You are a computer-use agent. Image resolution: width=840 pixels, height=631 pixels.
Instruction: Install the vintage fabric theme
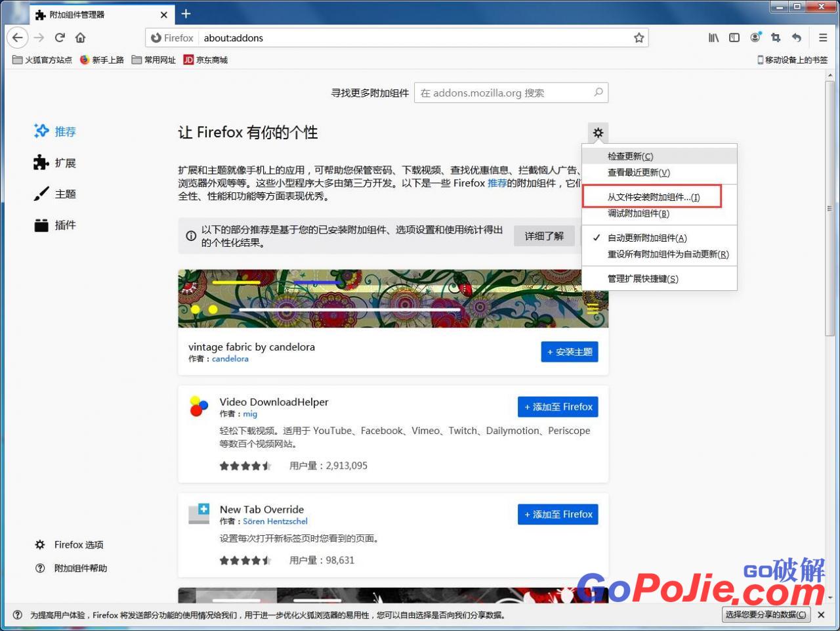(x=569, y=352)
